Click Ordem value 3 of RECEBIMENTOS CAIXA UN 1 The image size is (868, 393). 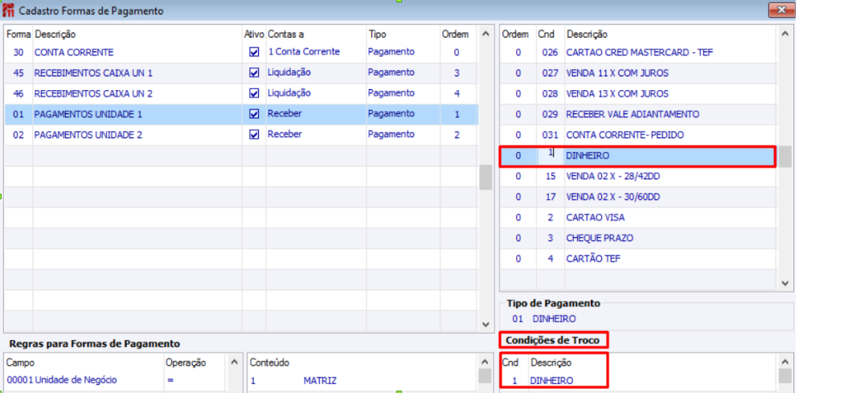click(457, 73)
